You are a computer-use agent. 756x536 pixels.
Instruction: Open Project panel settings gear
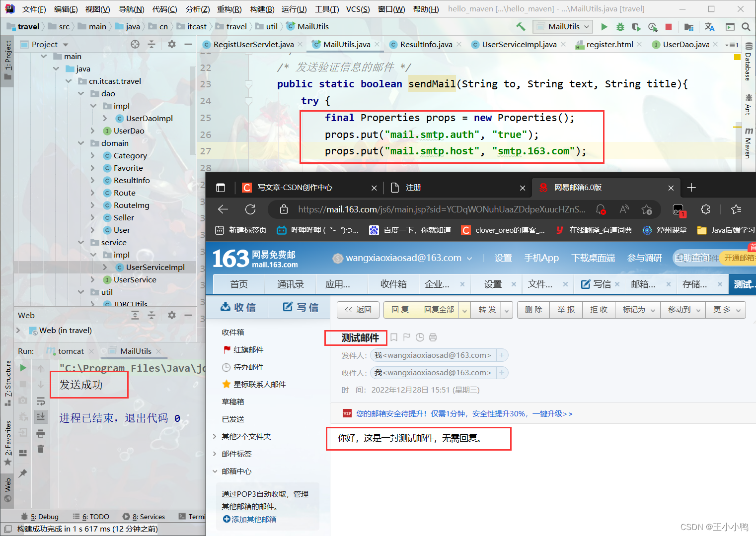[x=171, y=44]
